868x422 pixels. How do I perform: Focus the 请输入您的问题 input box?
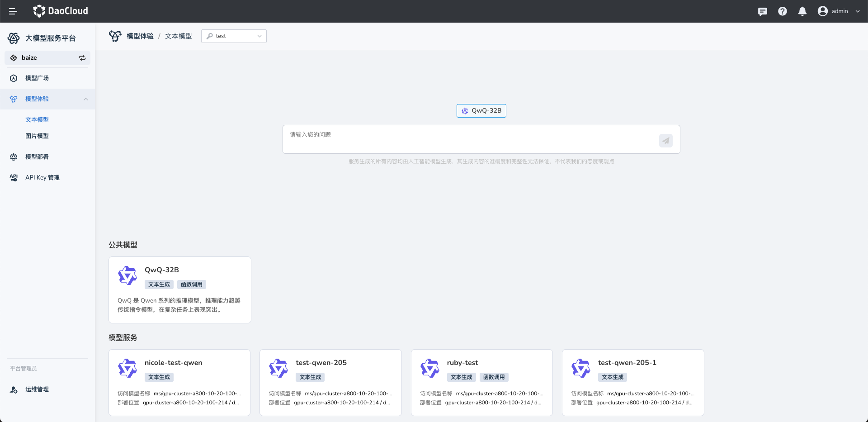[470, 139]
